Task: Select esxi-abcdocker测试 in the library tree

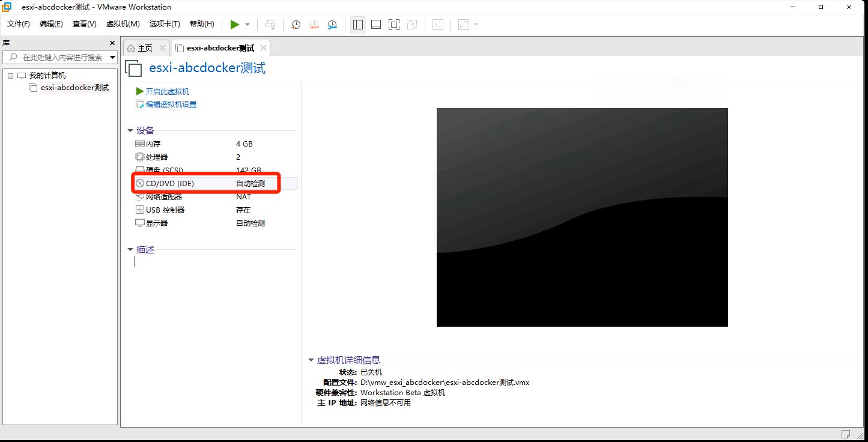Action: tap(74, 88)
